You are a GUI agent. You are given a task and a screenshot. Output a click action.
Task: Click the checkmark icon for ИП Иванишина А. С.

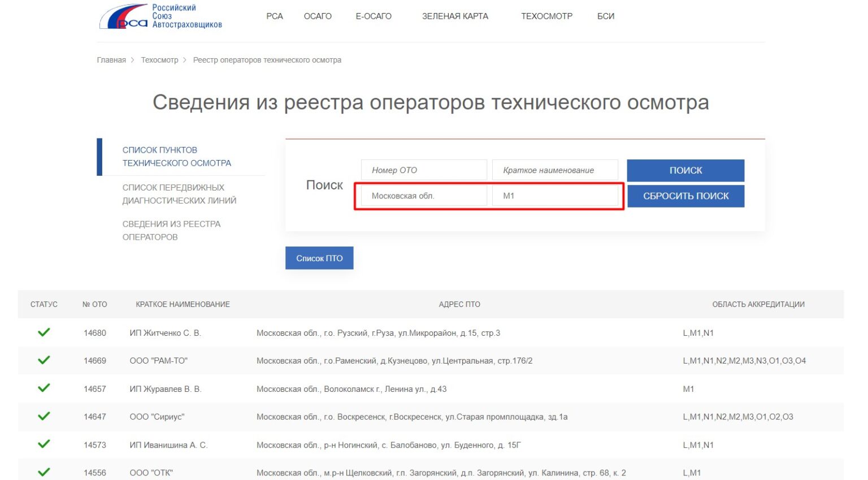44,444
